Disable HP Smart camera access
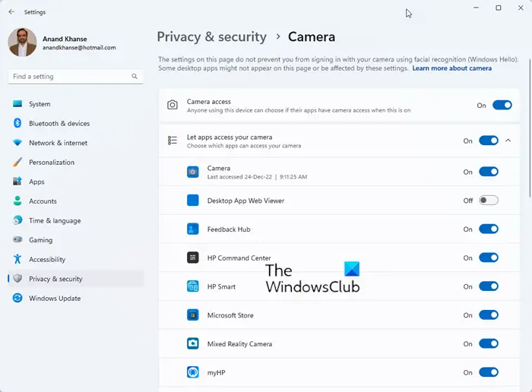The height and width of the screenshot is (392, 532). pyautogui.click(x=489, y=286)
